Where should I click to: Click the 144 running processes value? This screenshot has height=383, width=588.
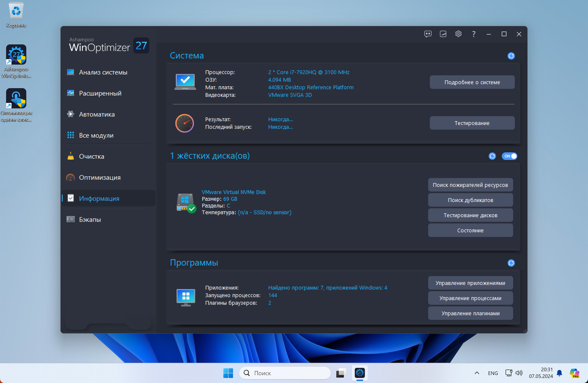(x=272, y=295)
